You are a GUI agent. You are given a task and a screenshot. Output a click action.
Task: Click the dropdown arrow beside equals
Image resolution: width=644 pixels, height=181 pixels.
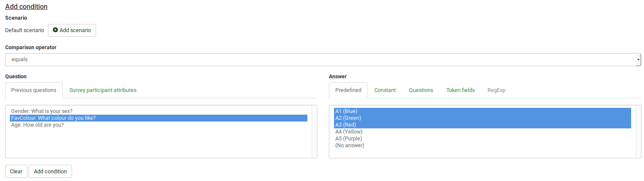click(638, 60)
